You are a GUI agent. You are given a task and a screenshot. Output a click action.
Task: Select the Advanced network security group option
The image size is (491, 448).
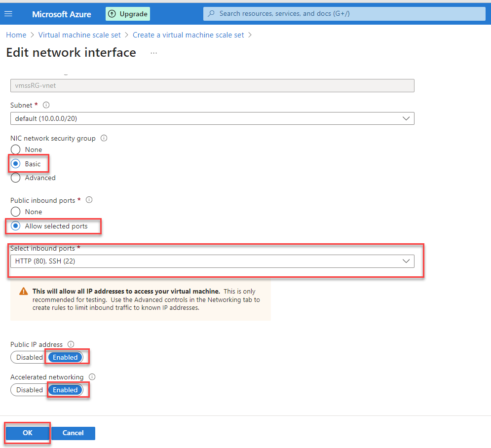[15, 178]
